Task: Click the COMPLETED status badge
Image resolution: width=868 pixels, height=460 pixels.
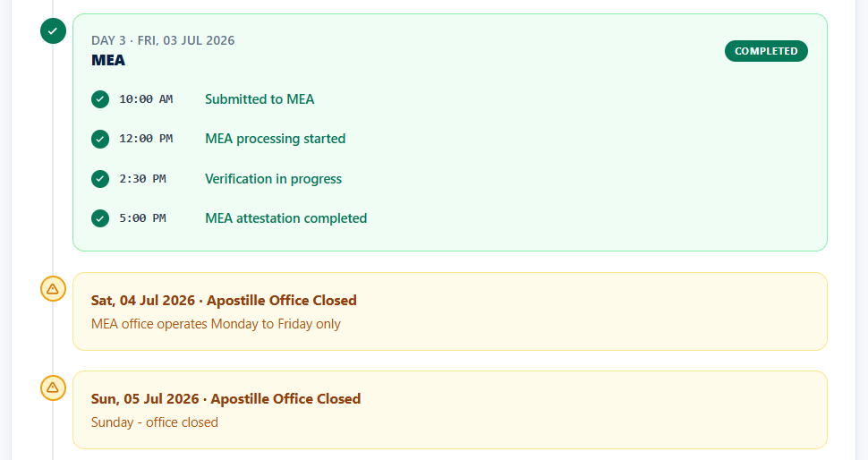Action: point(766,51)
